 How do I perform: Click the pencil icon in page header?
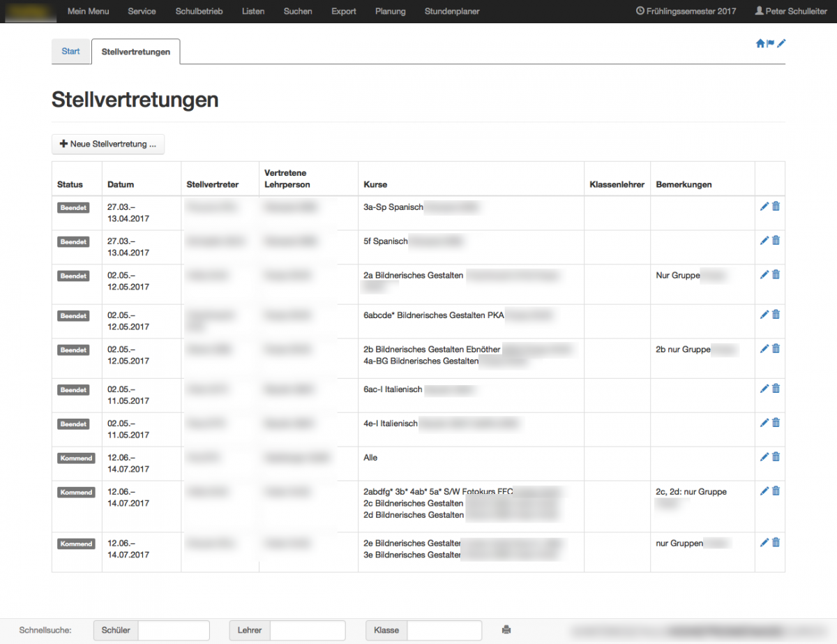781,43
